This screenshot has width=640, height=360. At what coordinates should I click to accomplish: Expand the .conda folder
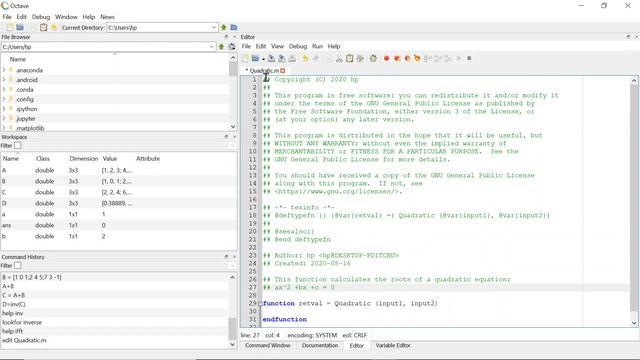click(4, 89)
